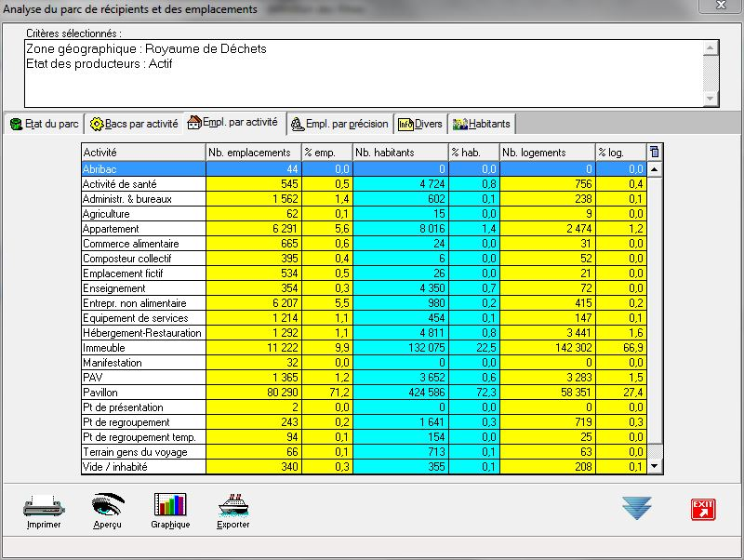Open the Graphique bar chart icon

coord(170,505)
